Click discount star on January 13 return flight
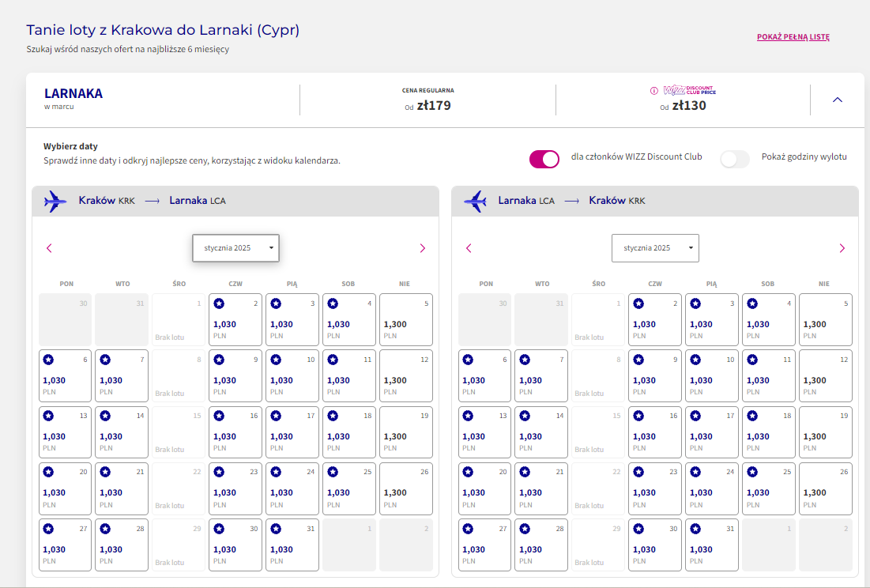This screenshot has width=870, height=588. [x=469, y=416]
